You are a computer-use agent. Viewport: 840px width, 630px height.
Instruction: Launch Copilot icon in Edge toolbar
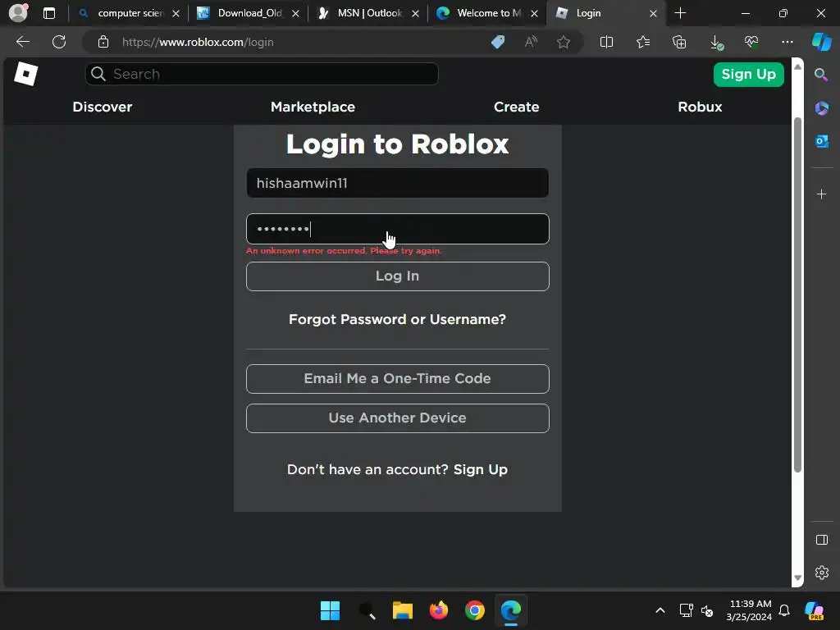(822, 42)
